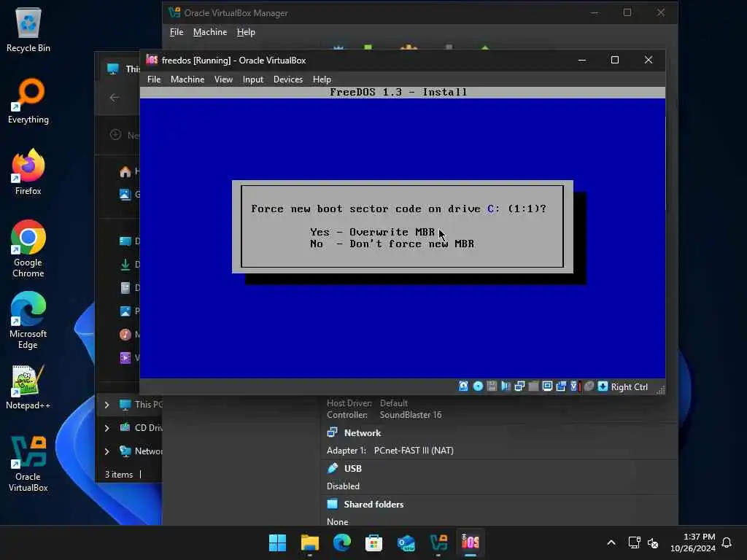The image size is (747, 560).
Task: Click Downloads arrow icon in File Explorer sidebar
Action: click(x=125, y=264)
